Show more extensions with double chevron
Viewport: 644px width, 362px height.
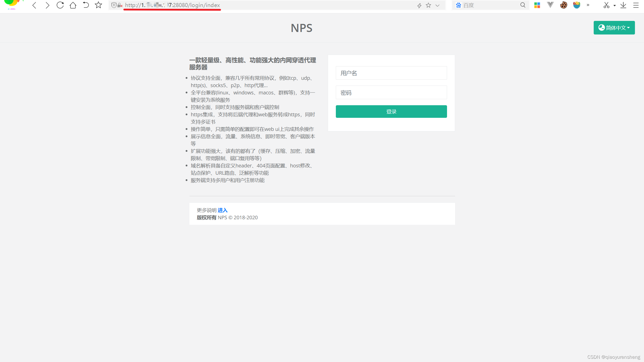(x=588, y=5)
